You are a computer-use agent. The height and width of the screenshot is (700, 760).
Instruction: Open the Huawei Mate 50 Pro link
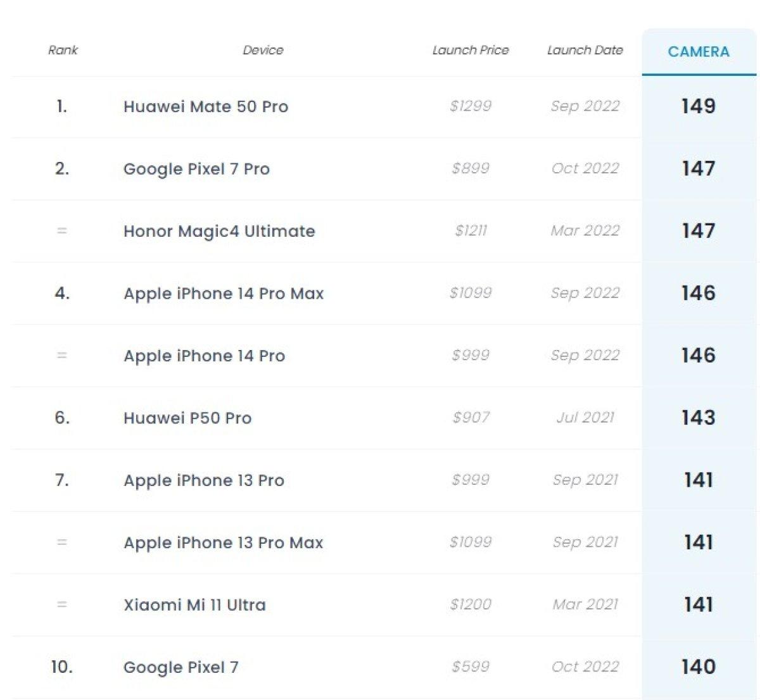pyautogui.click(x=206, y=106)
